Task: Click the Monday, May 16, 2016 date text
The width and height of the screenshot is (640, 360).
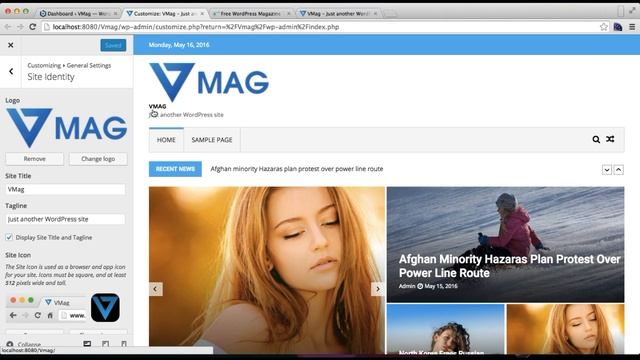Action: [179, 45]
